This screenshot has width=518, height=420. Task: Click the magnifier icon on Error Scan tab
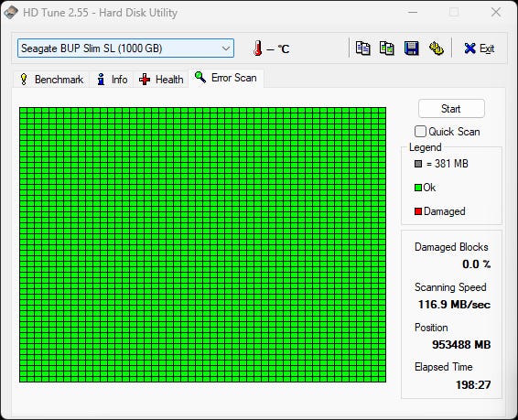pos(200,77)
